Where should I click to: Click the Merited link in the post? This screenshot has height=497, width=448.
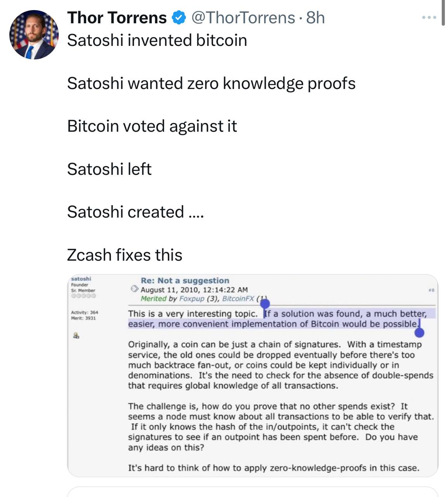click(154, 299)
